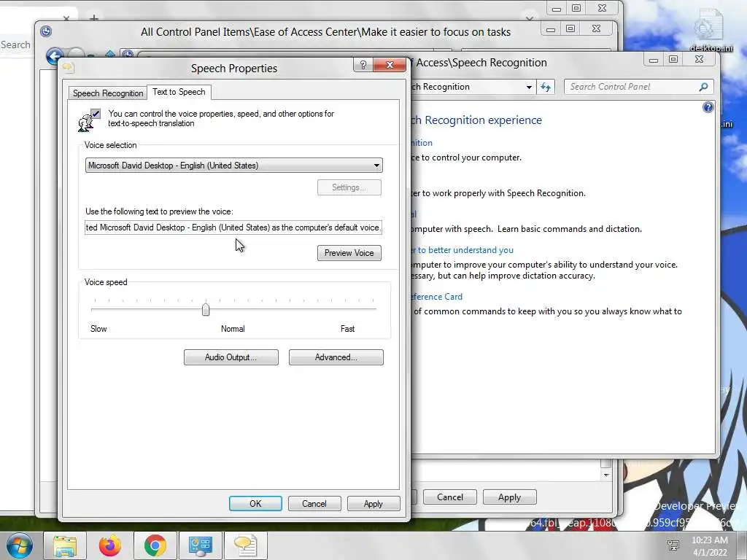Image resolution: width=747 pixels, height=560 pixels.
Task: Close the Speech Properties dialog
Action: click(x=390, y=65)
